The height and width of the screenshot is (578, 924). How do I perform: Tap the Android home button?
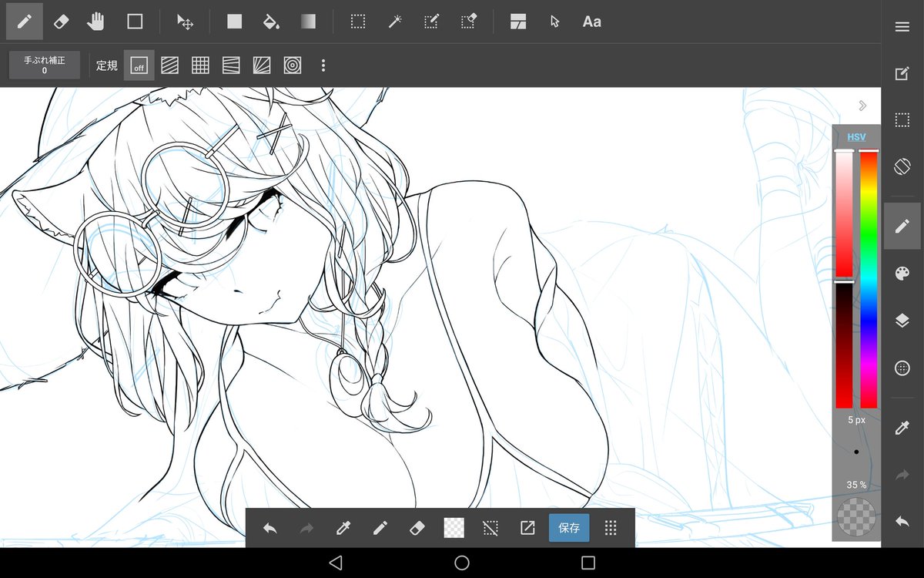point(462,563)
